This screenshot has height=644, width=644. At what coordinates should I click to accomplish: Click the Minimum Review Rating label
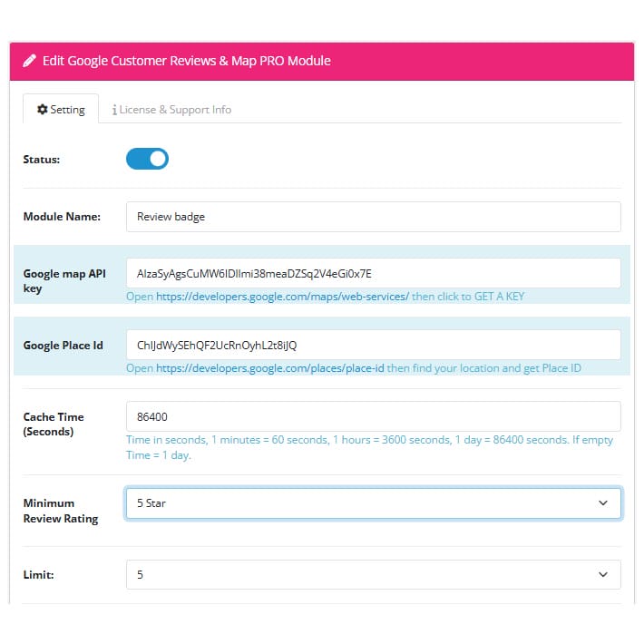[61, 511]
